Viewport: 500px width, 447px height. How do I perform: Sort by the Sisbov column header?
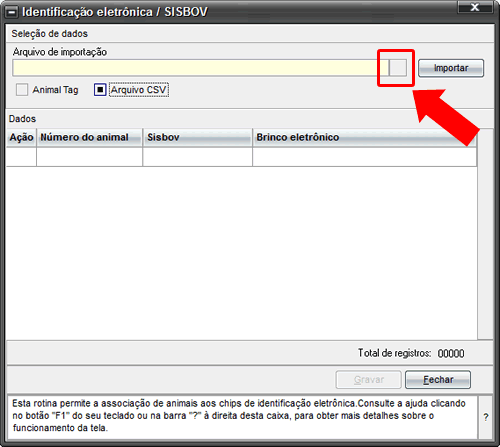pos(198,137)
